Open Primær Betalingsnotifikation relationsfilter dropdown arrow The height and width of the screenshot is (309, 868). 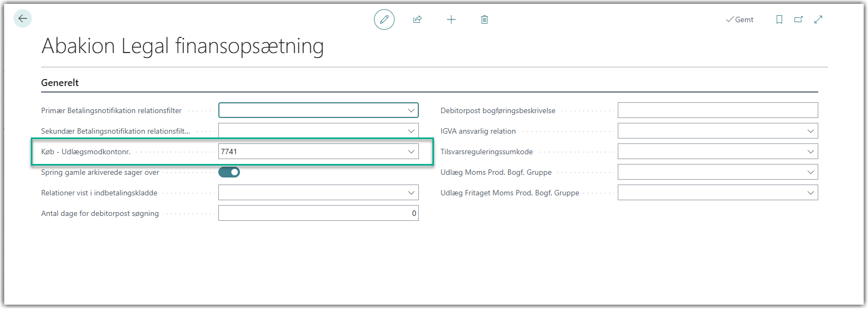[411, 110]
